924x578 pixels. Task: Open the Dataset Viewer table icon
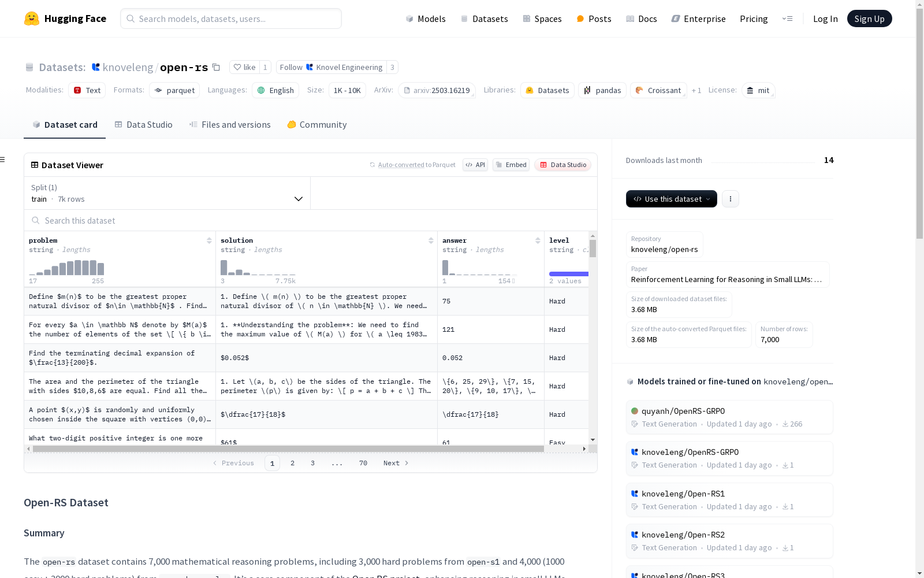point(35,165)
